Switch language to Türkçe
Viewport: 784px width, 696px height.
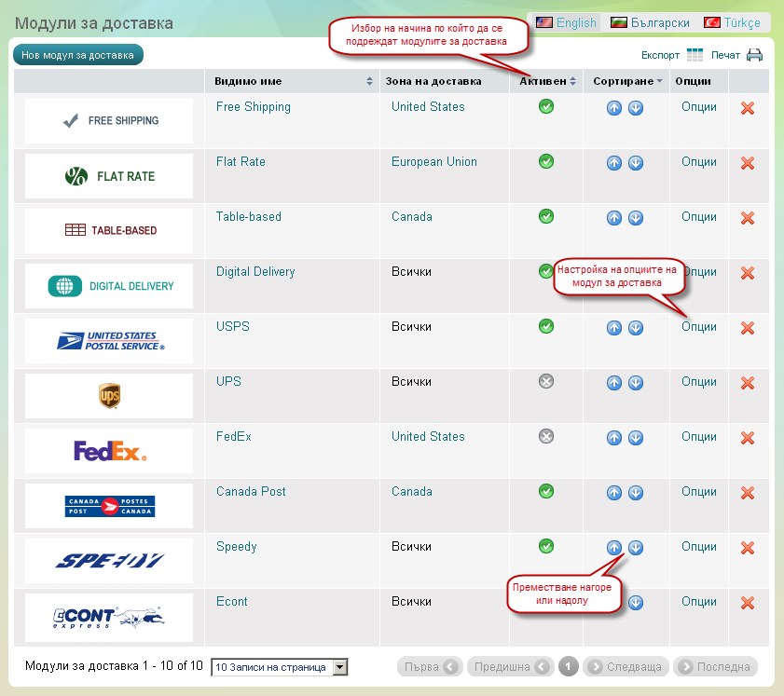click(732, 22)
